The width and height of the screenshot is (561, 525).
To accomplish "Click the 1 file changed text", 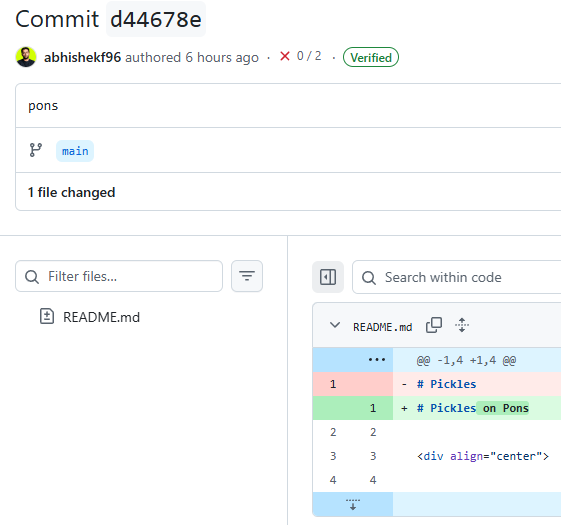I will click(72, 193).
